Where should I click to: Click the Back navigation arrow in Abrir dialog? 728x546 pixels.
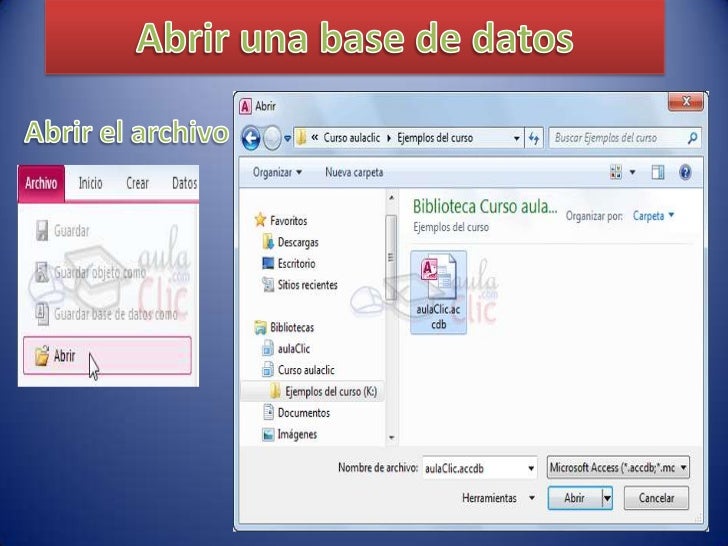coord(251,138)
